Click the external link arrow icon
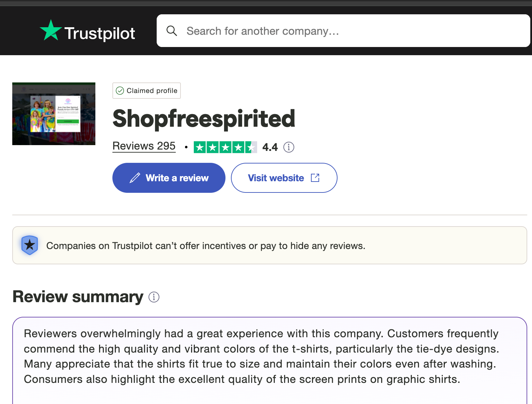This screenshot has width=532, height=404. pos(315,178)
